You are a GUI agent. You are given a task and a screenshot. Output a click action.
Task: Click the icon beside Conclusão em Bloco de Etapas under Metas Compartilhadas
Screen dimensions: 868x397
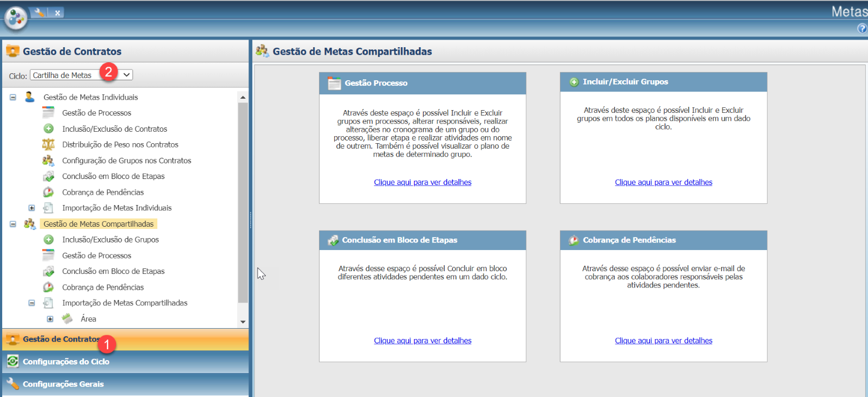click(48, 271)
